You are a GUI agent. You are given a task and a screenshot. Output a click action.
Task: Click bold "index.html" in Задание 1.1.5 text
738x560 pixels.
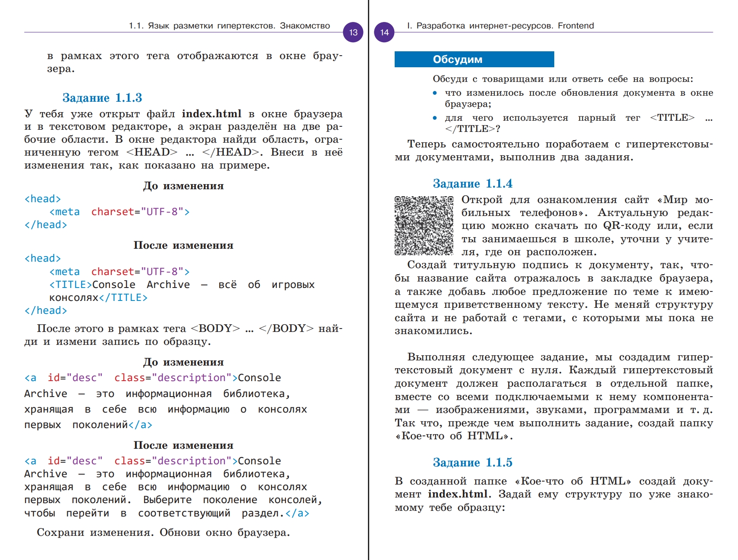458,494
